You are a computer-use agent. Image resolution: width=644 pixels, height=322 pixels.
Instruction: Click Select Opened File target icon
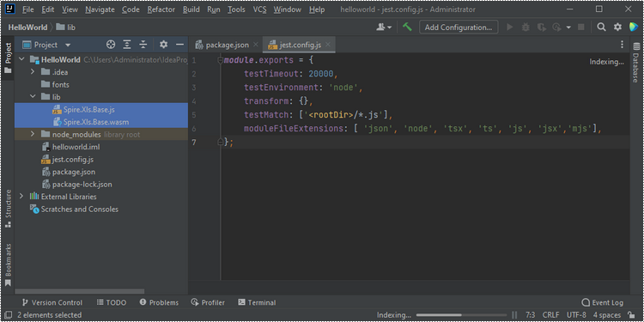click(111, 45)
